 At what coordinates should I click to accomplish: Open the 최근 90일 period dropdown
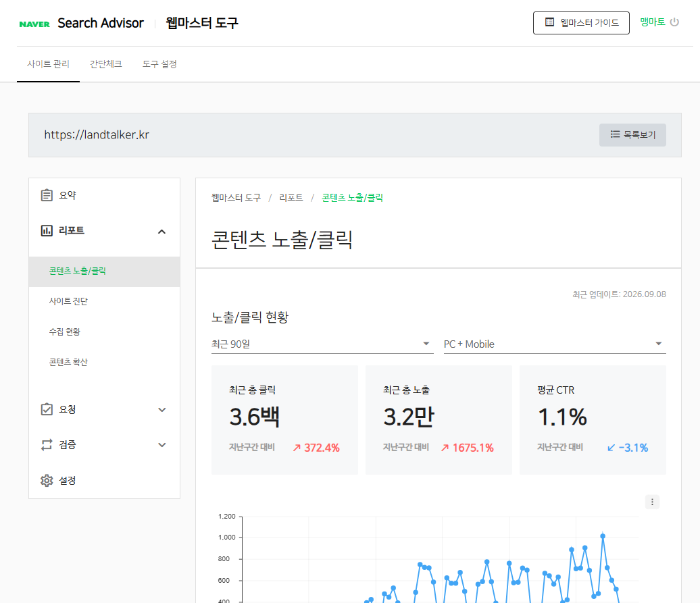[x=322, y=344]
